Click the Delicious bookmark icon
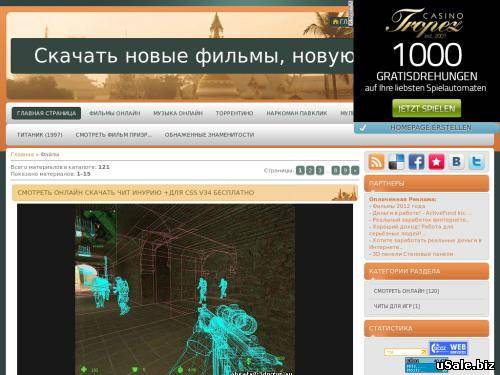The height and width of the screenshot is (375, 500). (396, 162)
